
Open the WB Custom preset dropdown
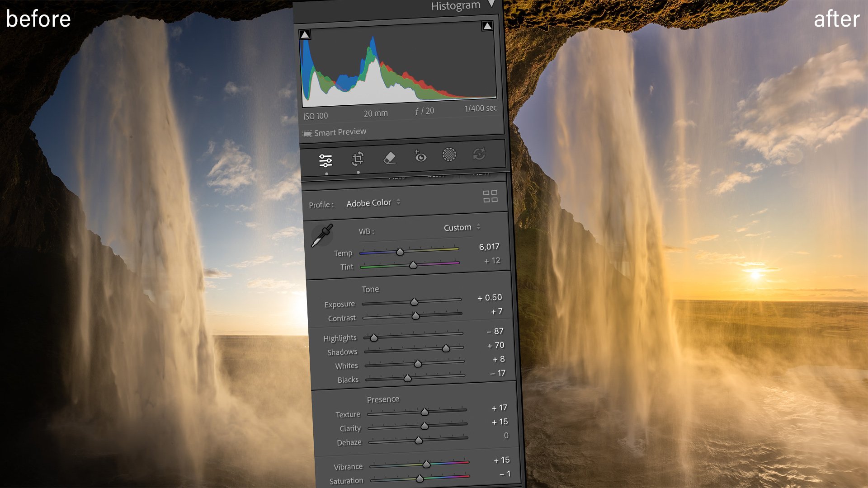click(462, 227)
